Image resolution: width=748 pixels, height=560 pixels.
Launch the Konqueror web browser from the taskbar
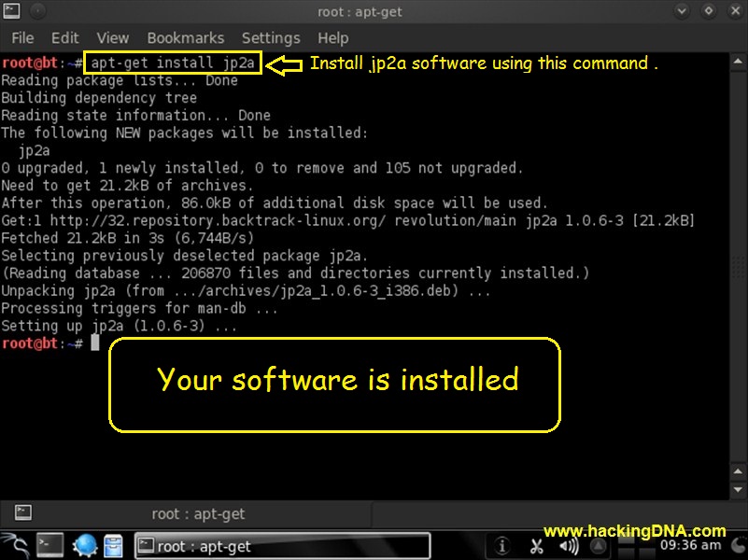tap(85, 545)
